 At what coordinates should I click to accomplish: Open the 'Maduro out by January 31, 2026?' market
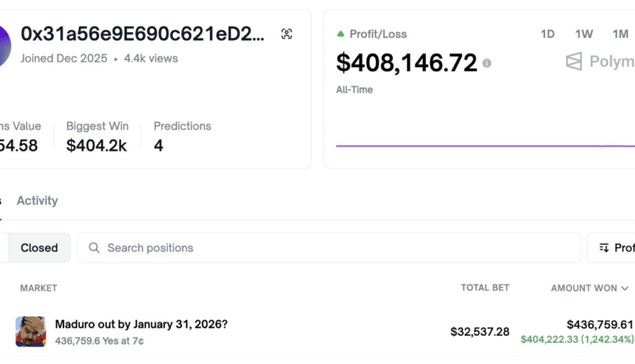coord(141,324)
